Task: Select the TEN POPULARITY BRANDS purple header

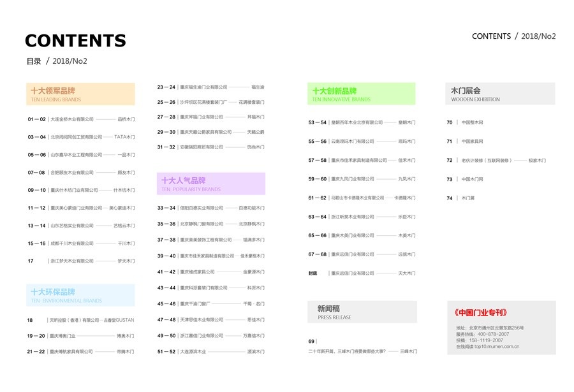Action: tap(211, 184)
